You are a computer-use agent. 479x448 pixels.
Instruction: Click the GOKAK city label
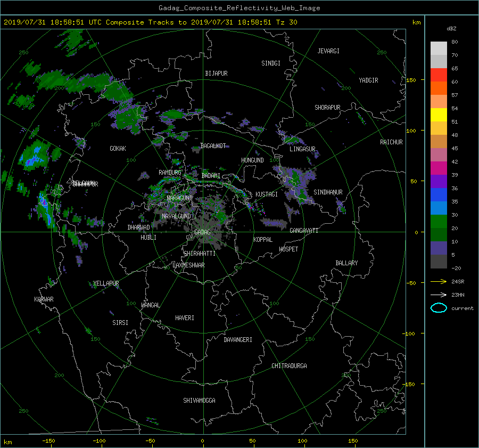click(118, 149)
